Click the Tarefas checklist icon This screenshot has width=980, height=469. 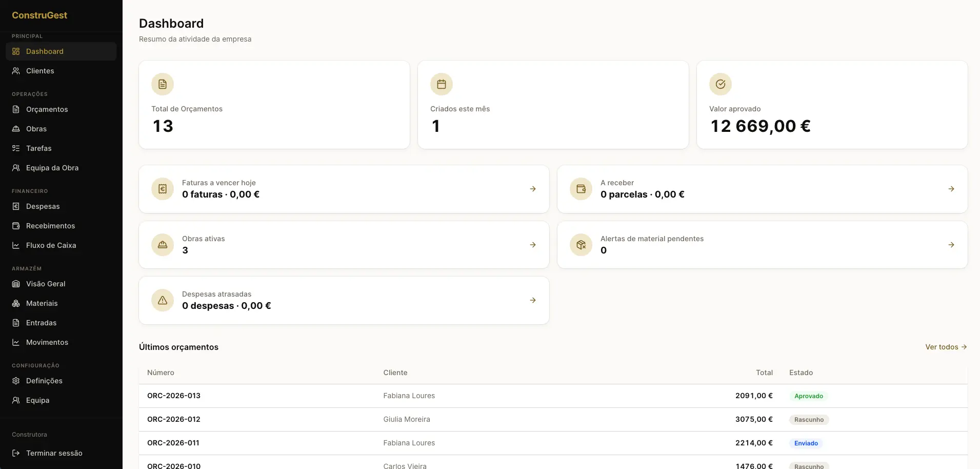coord(16,148)
